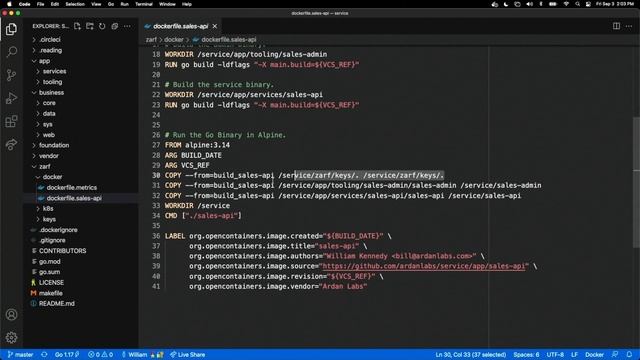The height and width of the screenshot is (360, 640).
Task: Open the Live Share activity bar icon
Action: click(x=11, y=144)
